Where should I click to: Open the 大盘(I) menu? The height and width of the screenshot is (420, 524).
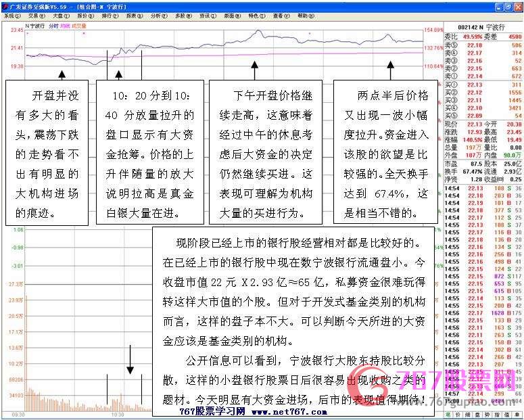61,16
